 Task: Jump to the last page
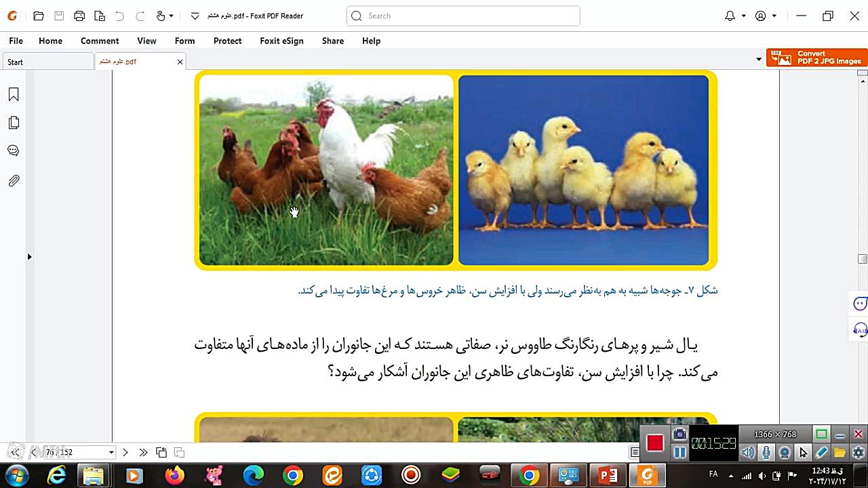point(143,452)
